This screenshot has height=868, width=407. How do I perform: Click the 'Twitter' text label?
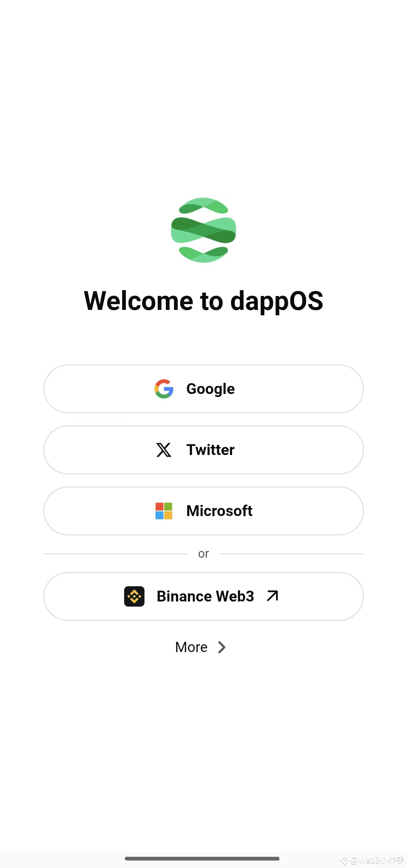tap(210, 450)
